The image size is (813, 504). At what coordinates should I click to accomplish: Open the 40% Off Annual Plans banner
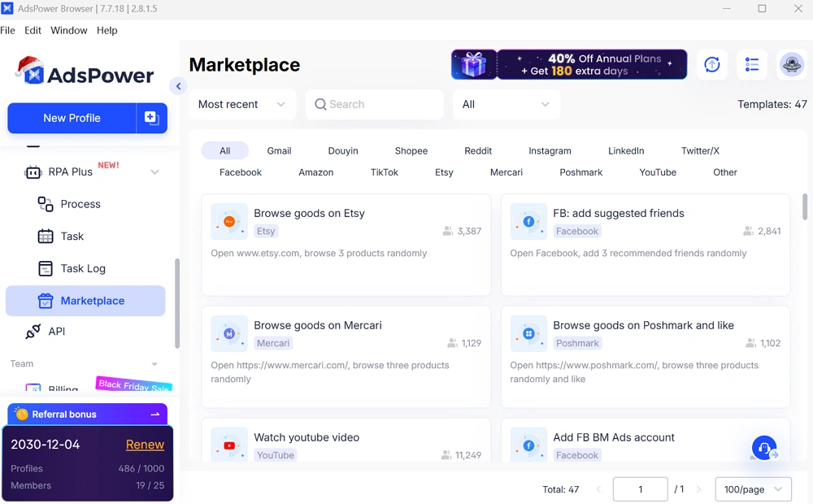tap(568, 64)
